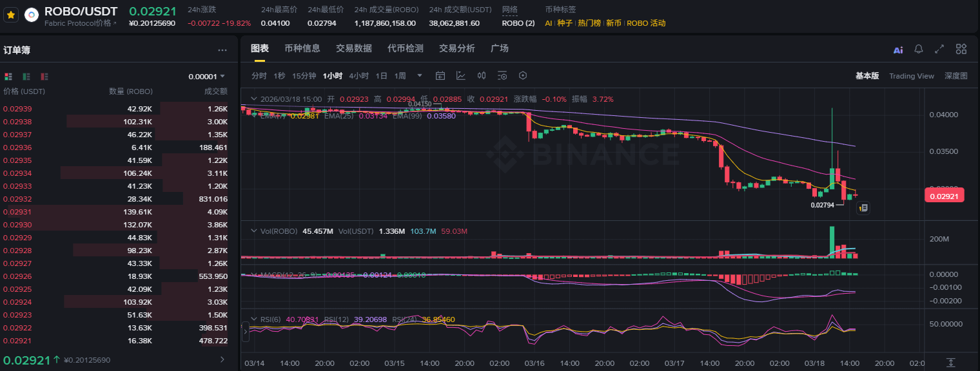Click the ROBO coin logo icon

pos(31,15)
